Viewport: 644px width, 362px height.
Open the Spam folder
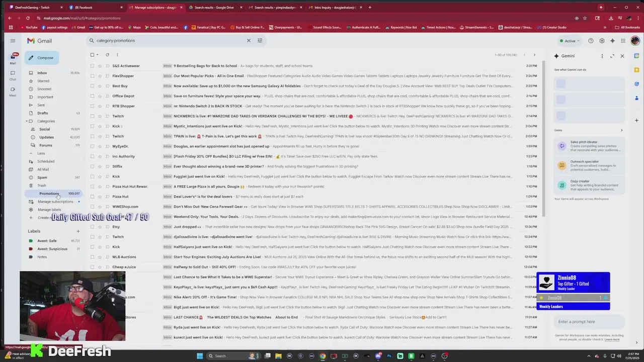point(42,177)
